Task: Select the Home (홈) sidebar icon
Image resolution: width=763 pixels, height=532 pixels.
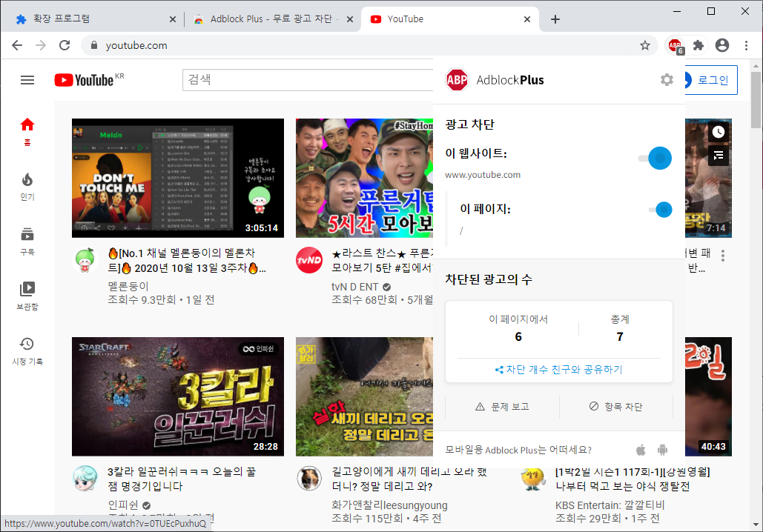Action: tap(27, 131)
